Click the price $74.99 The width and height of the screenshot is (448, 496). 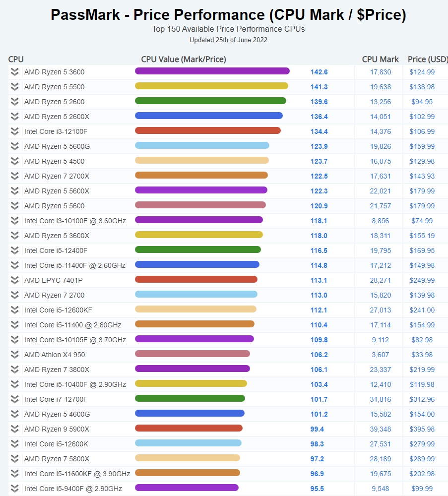422,221
